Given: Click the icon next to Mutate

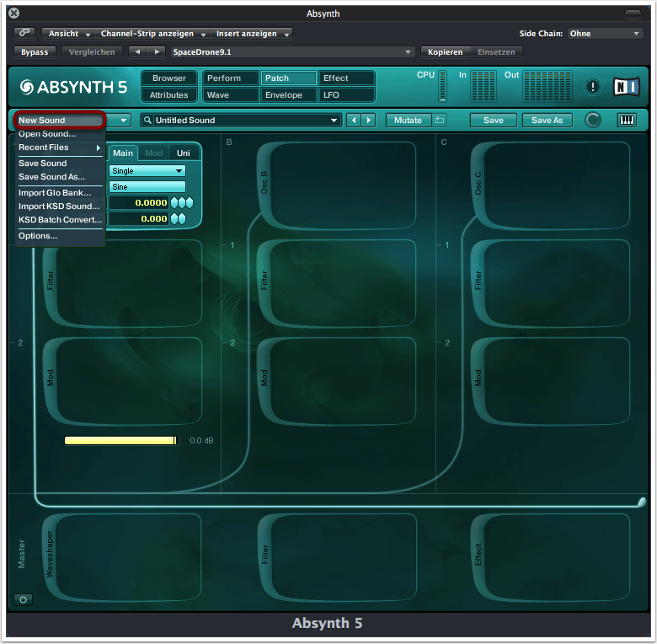Looking at the screenshot, I should [x=439, y=121].
